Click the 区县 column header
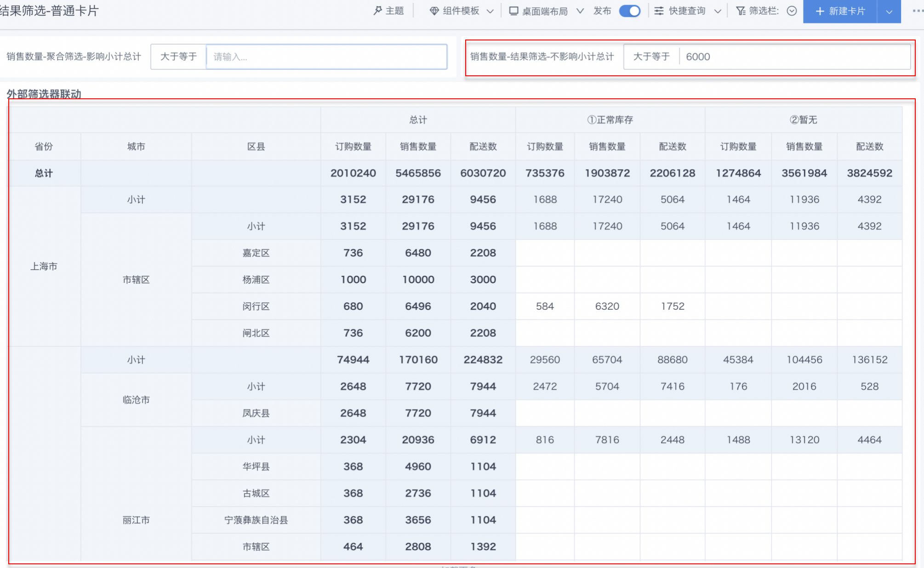This screenshot has height=568, width=924. (256, 147)
